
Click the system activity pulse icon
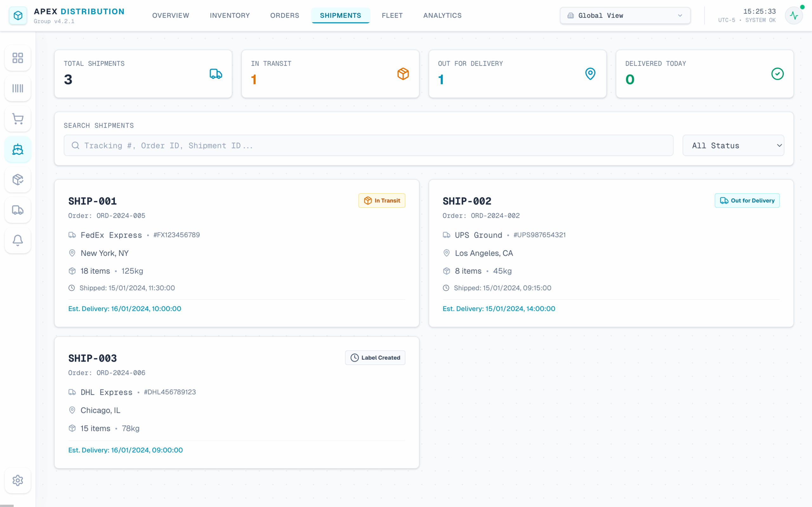point(794,16)
